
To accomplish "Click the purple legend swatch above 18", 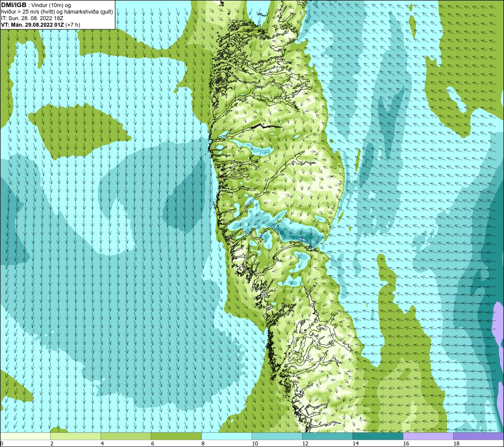I will coord(479,436).
